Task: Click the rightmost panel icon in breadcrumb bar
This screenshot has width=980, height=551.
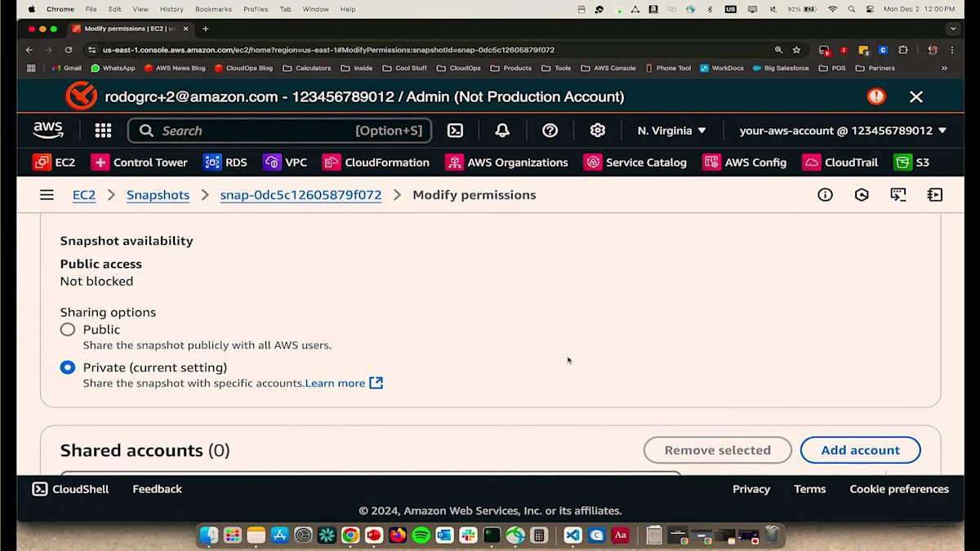Action: coord(935,195)
